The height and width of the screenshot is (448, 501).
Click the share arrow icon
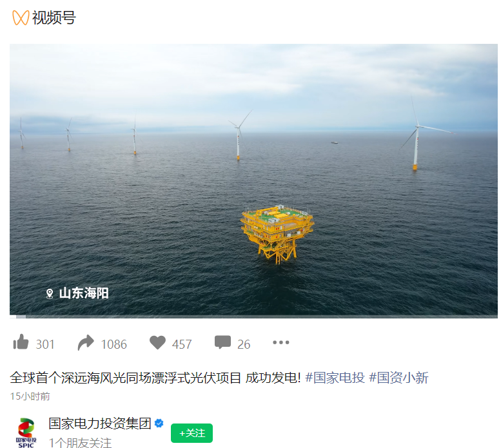(x=86, y=343)
